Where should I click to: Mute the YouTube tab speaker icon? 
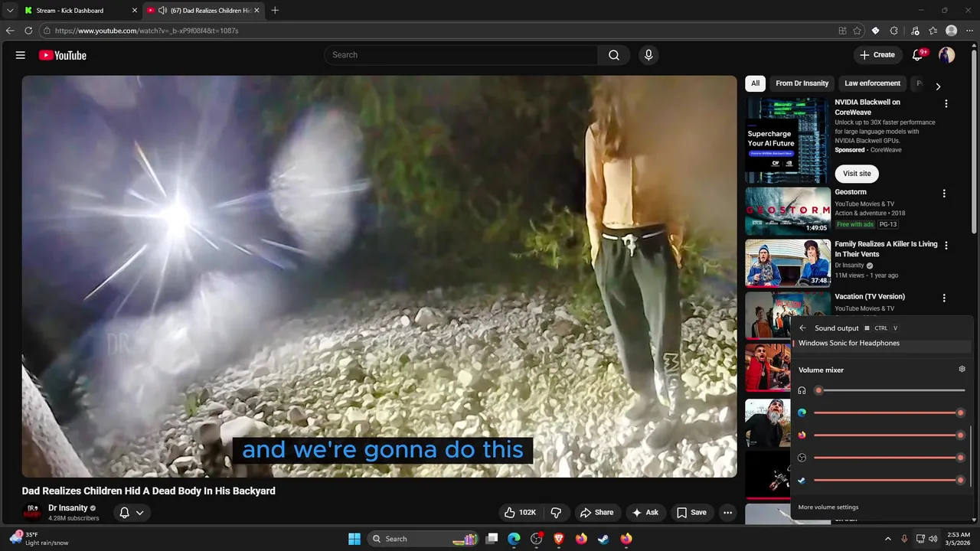tap(162, 11)
